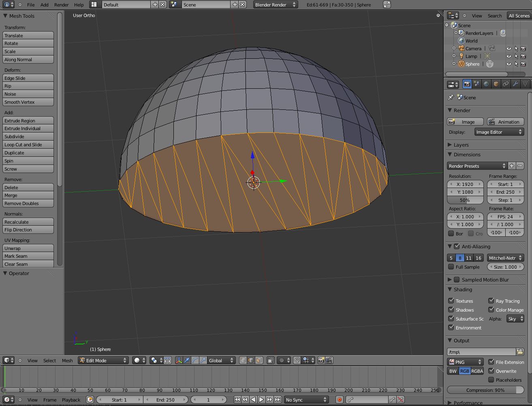The image size is (532, 406).
Task: Pin the properties context with the pin icon
Action: 451,98
